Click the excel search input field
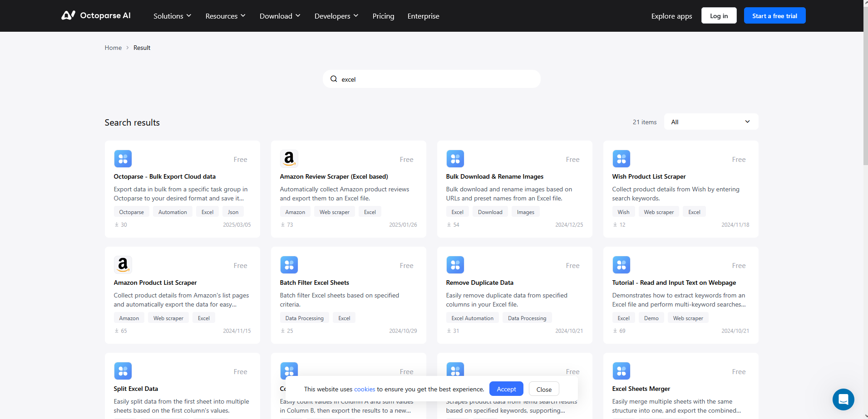868x419 pixels. pyautogui.click(x=431, y=79)
